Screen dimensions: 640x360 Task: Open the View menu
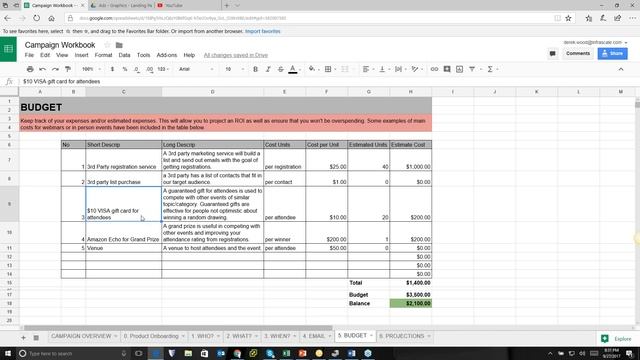tap(62, 55)
